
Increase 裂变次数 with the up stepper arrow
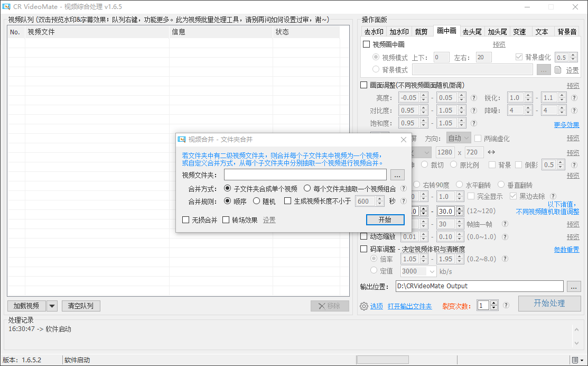click(494, 303)
